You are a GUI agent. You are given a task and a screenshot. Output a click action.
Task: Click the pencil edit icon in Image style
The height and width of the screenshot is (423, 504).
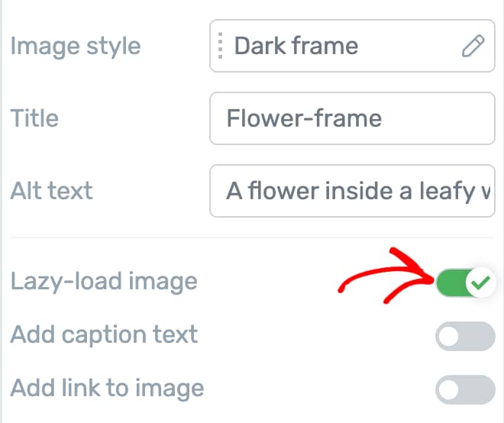coord(473,46)
